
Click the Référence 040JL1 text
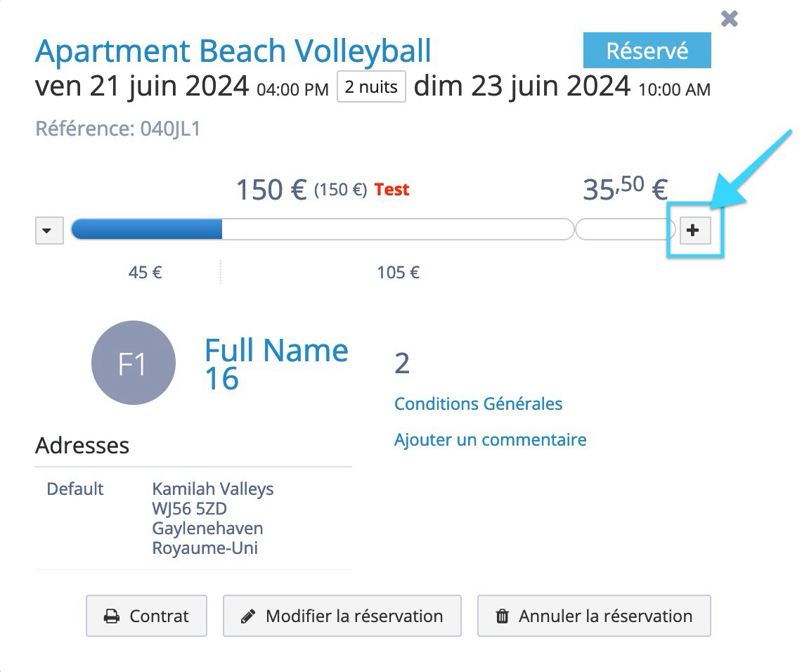point(117,129)
